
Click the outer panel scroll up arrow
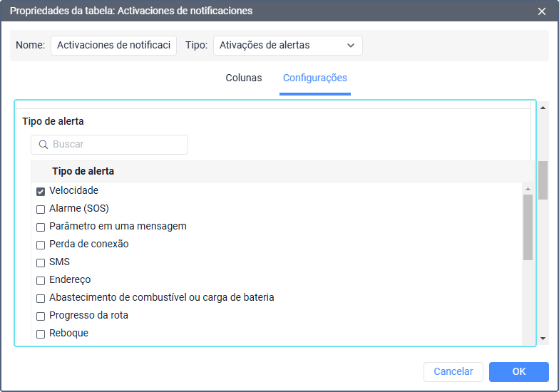click(543, 108)
